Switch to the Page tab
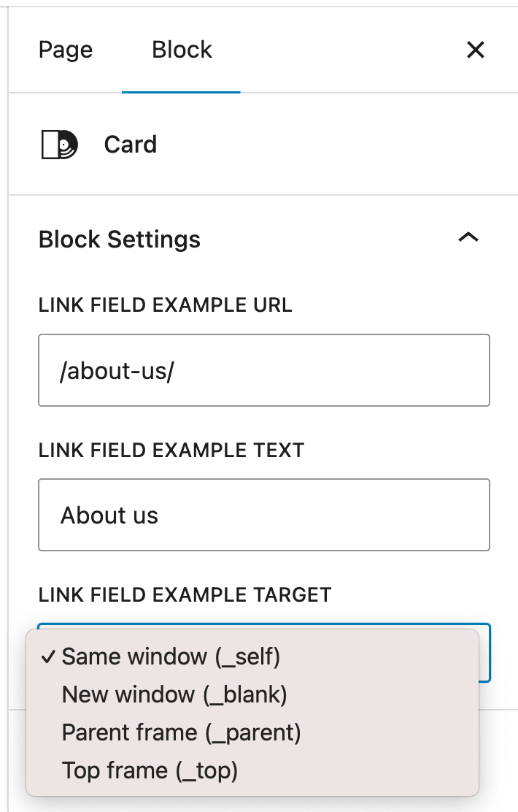Screen dimensions: 518x812 66,50
